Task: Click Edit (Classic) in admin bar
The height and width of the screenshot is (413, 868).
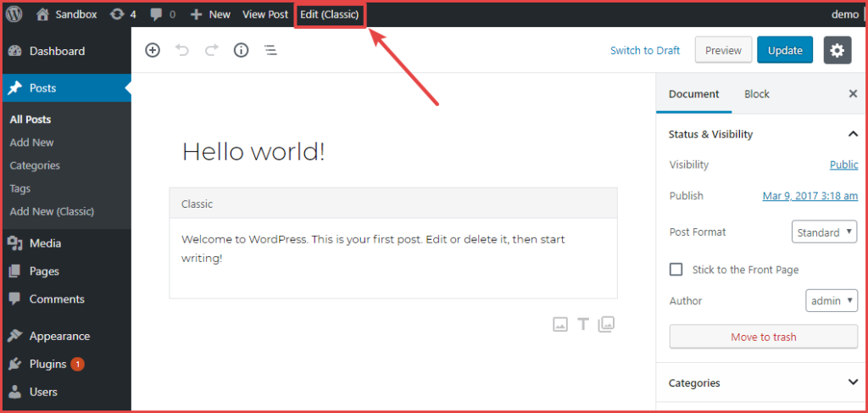Action: pyautogui.click(x=330, y=14)
